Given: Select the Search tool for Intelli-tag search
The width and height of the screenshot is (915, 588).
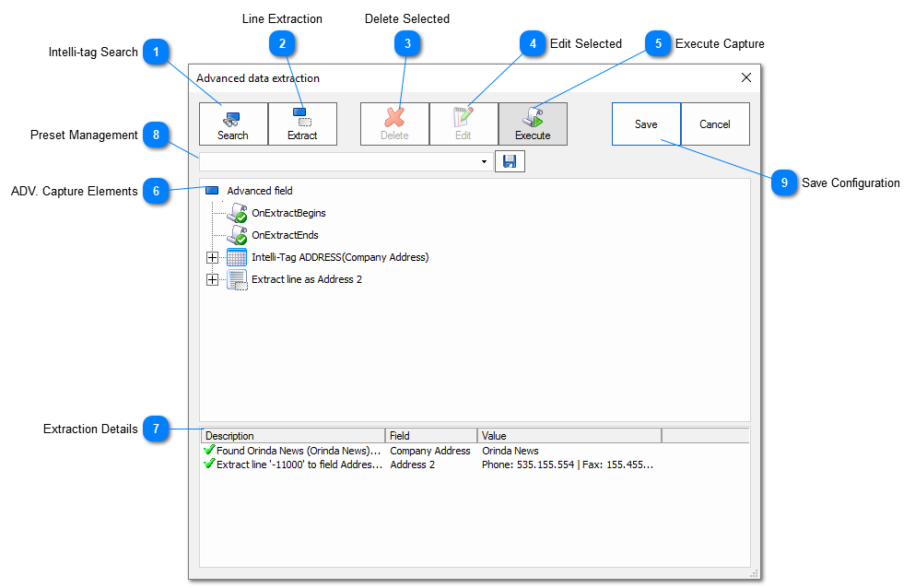Looking at the screenshot, I should point(233,123).
